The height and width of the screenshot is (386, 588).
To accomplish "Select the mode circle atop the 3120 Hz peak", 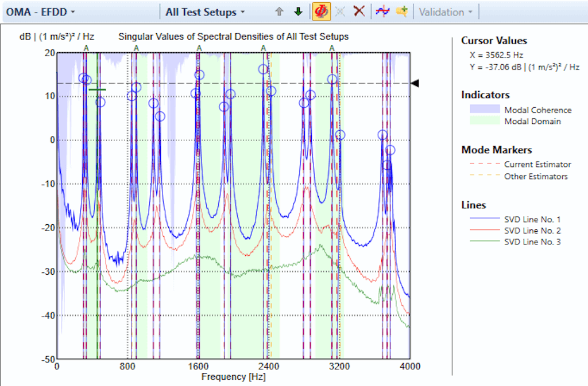I will [332, 79].
